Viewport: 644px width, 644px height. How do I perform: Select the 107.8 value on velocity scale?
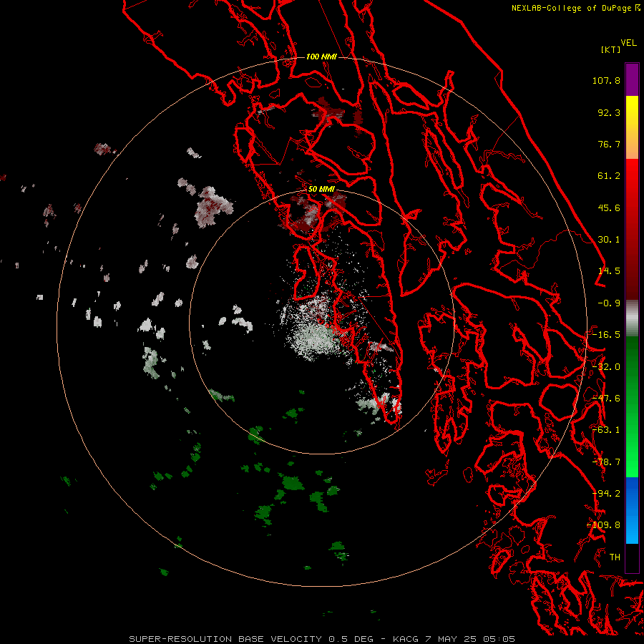point(606,80)
